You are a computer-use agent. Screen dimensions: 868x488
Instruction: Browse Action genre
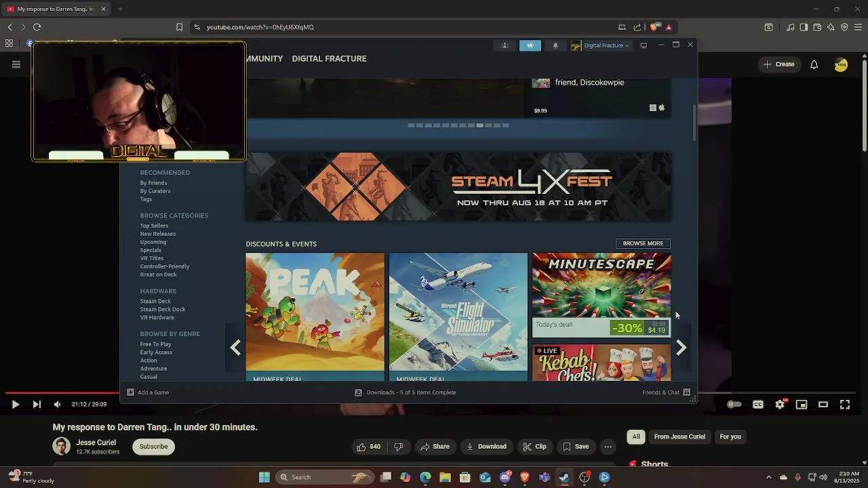(149, 361)
